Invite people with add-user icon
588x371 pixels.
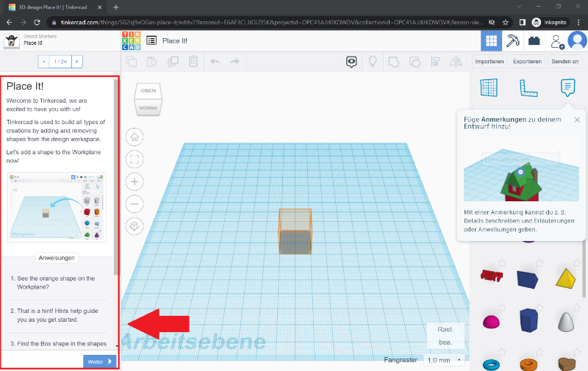[557, 41]
